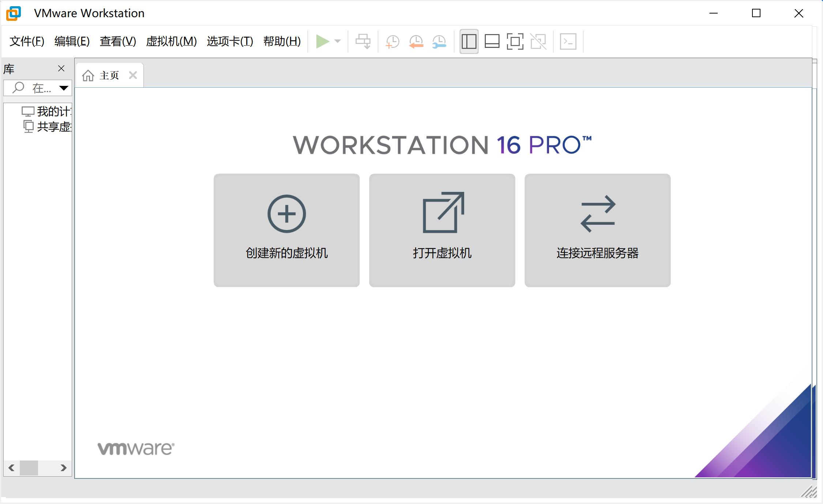
Task: Click the send Ctrl+Alt+Del icon
Action: (x=363, y=41)
